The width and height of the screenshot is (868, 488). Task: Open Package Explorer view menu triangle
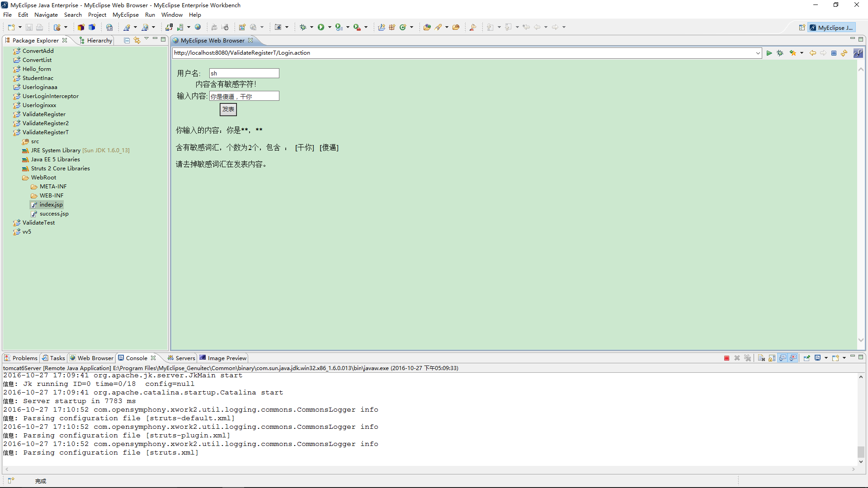pos(146,39)
